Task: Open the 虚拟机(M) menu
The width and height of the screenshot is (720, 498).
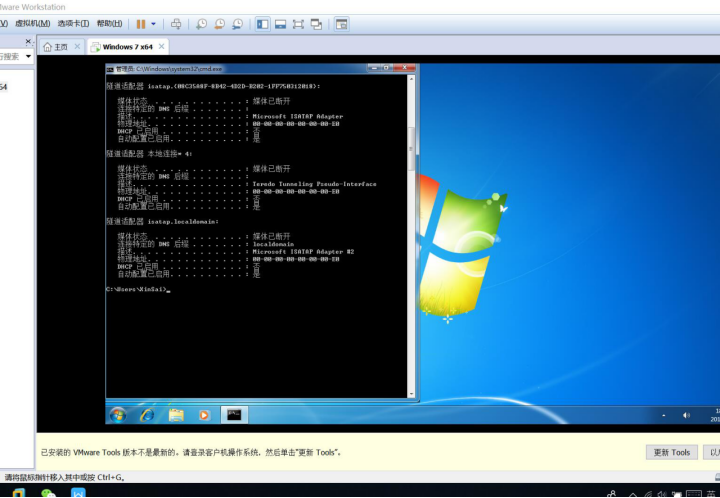Action: point(33,23)
